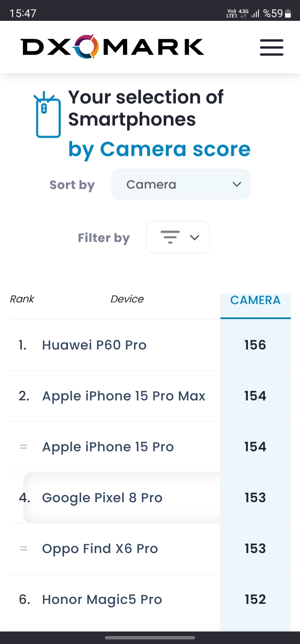Expand the Sort by Camera dropdown
Image resolution: width=300 pixels, height=644 pixels.
(x=181, y=184)
